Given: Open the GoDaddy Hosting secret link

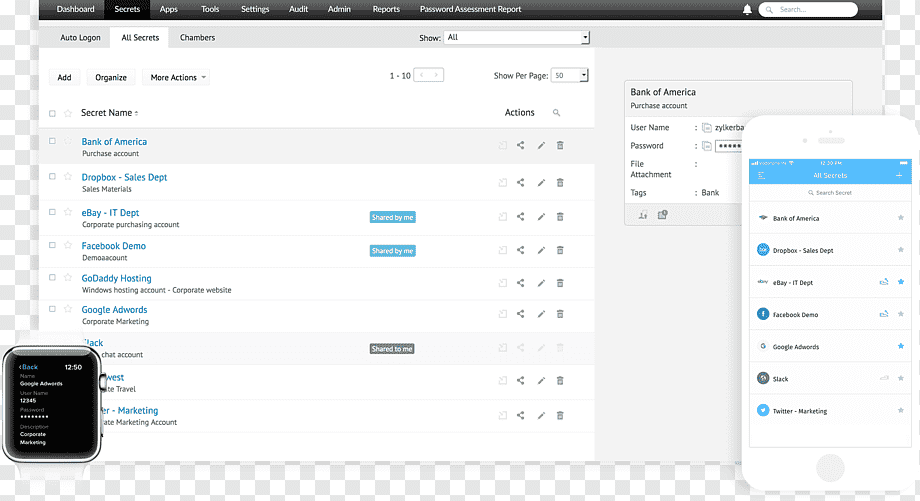Looking at the screenshot, I should 116,278.
